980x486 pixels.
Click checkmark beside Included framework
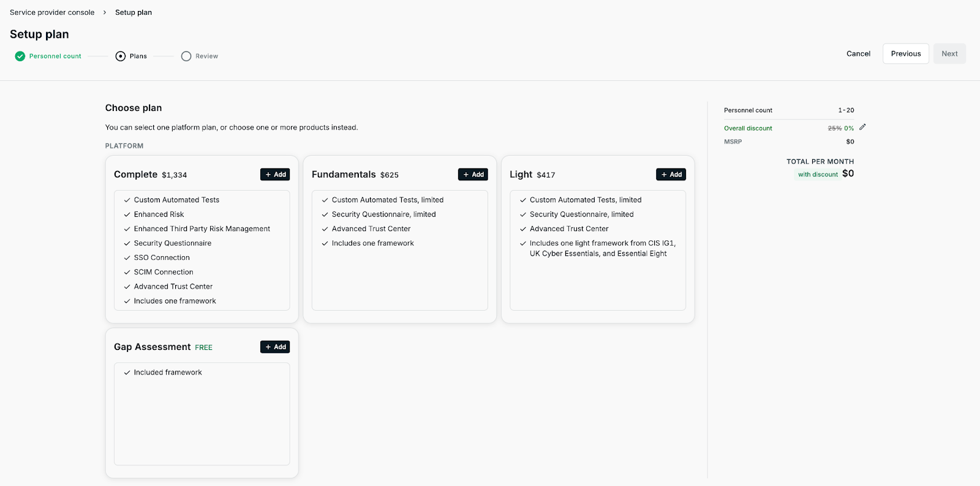click(127, 373)
